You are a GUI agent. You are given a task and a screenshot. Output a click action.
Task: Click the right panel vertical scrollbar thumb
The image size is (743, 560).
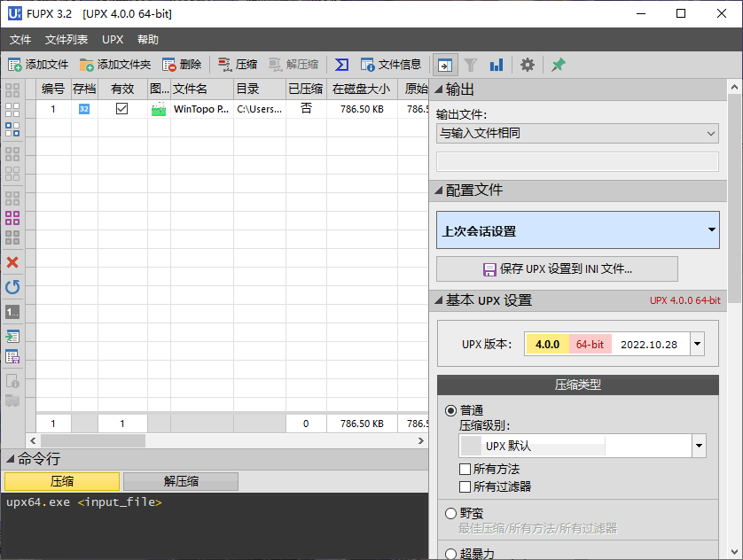[x=734, y=198]
